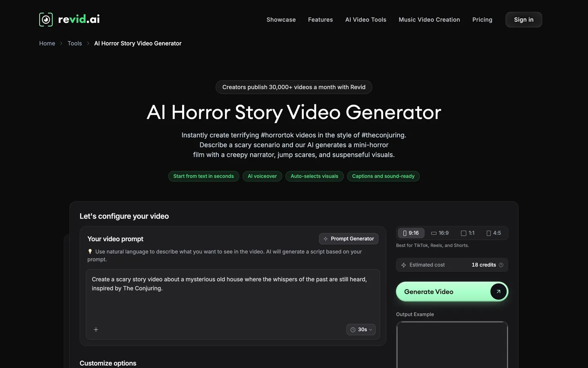Click the Generate Video button

pos(452,292)
